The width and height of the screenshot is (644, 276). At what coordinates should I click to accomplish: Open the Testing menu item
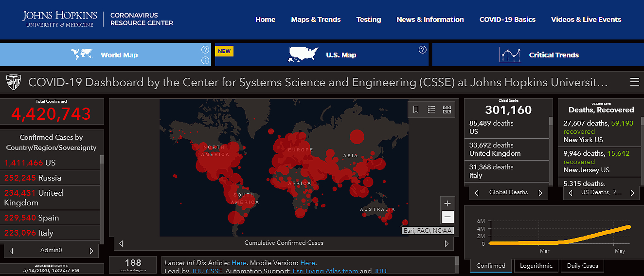pyautogui.click(x=368, y=19)
